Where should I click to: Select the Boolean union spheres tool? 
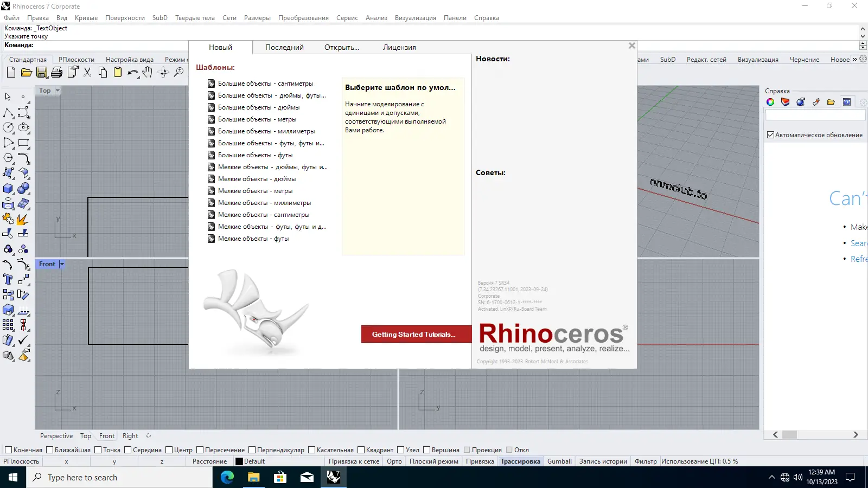coord(24,189)
